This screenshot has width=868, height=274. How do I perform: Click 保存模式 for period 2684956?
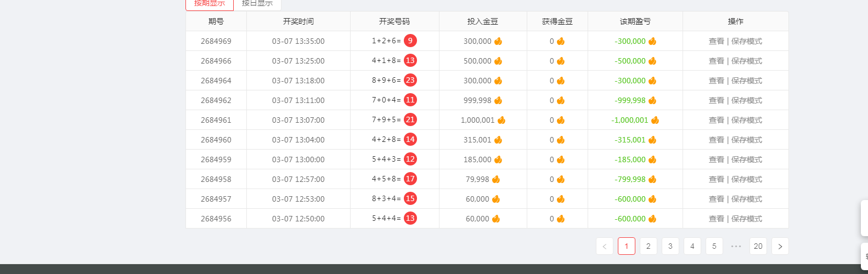746,219
